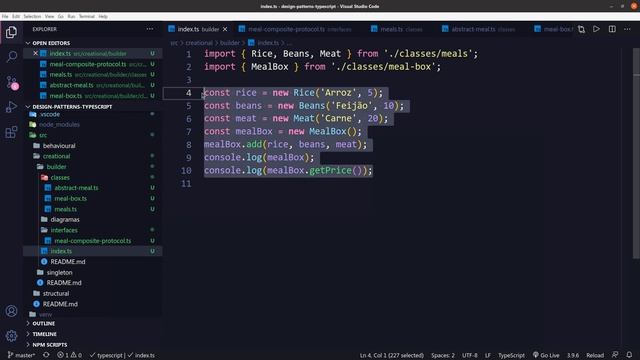Close the index.ts editor tab

[225, 29]
